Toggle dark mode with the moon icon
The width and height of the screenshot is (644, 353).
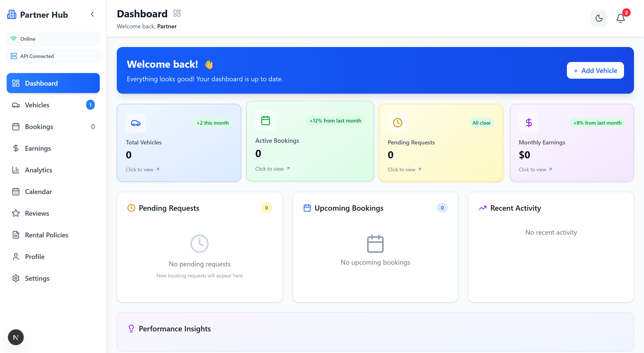coord(599,18)
